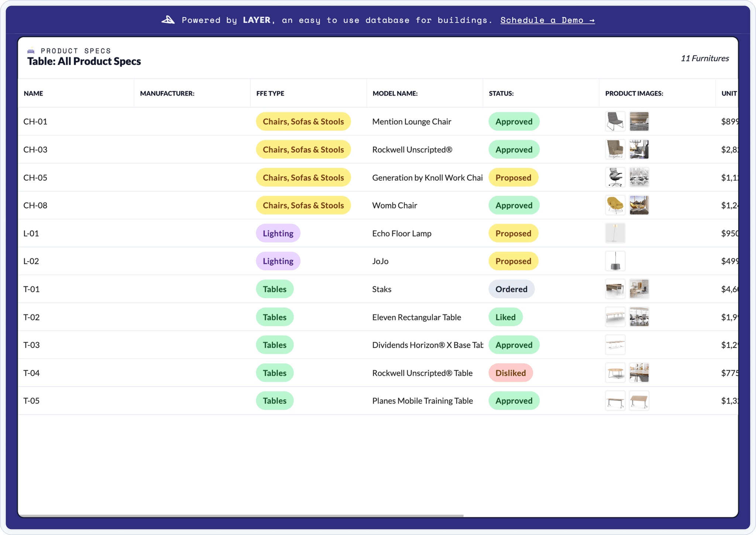Click the Approved status badge for CH-01
Image resolution: width=756 pixels, height=535 pixels.
click(513, 121)
